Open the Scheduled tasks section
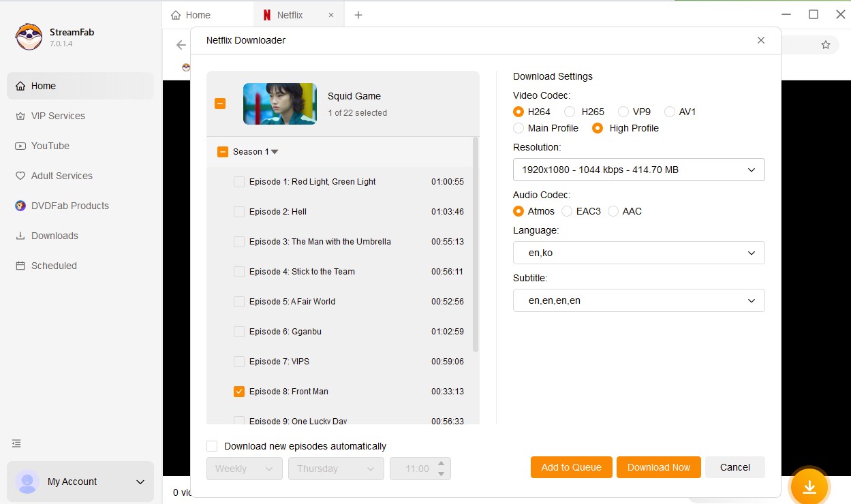851x504 pixels. [x=52, y=266]
